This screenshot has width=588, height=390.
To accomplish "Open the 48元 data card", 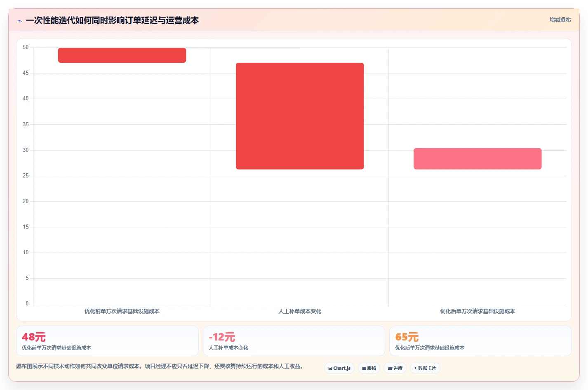I will click(107, 341).
